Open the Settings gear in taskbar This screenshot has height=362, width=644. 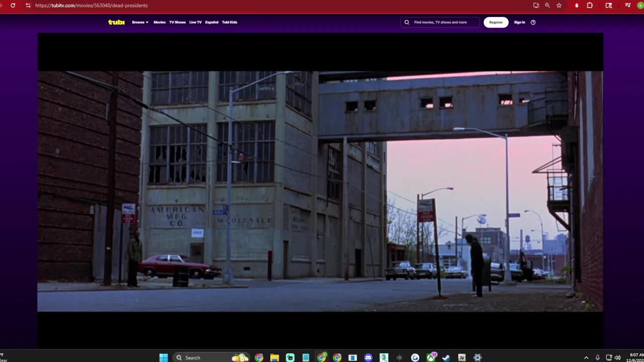[x=477, y=357]
